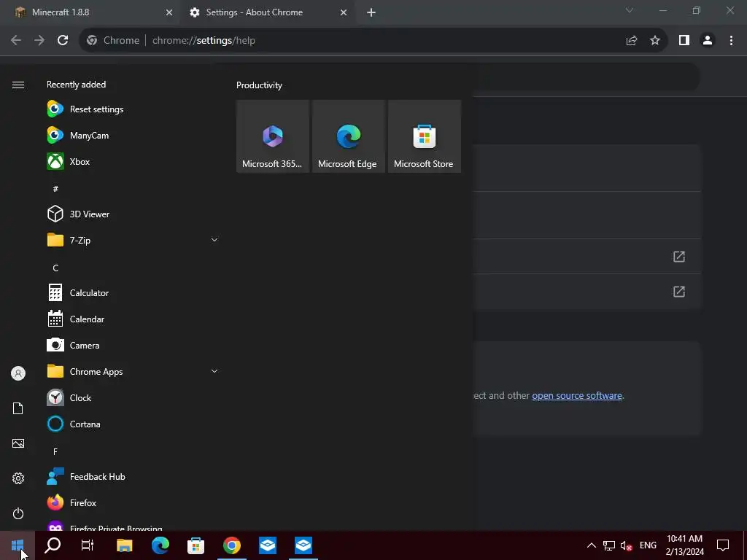This screenshot has height=560, width=747.
Task: Click the 'Productivity' group title
Action: point(259,85)
